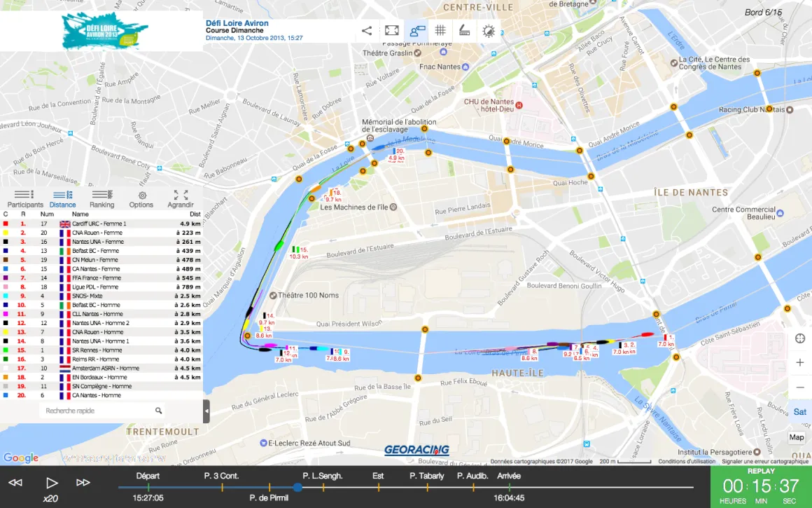
Task: Zoom in the map with plus button
Action: click(800, 362)
